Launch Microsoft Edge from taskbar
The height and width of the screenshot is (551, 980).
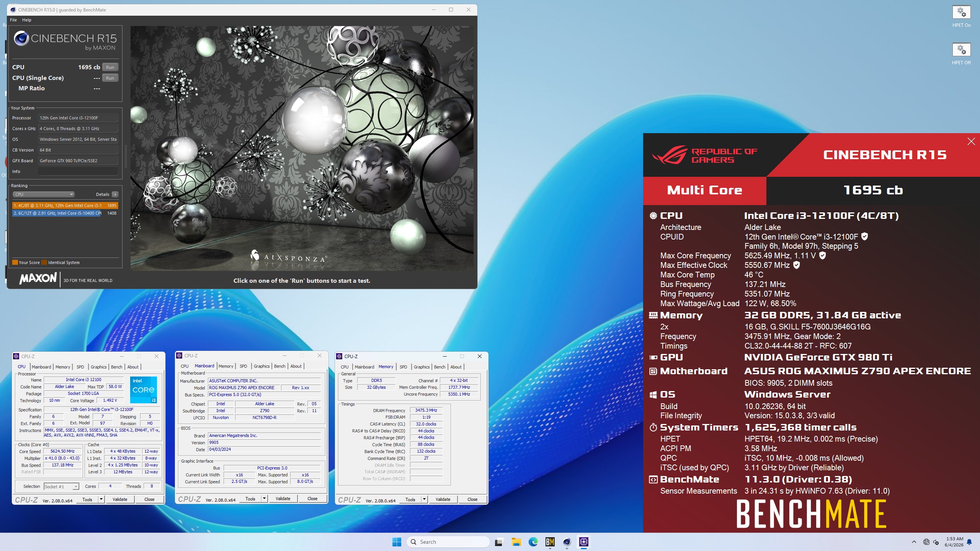[x=533, y=542]
